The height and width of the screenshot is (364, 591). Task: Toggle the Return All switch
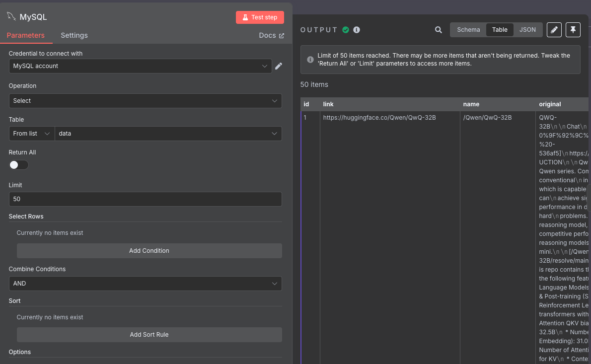pyautogui.click(x=19, y=165)
